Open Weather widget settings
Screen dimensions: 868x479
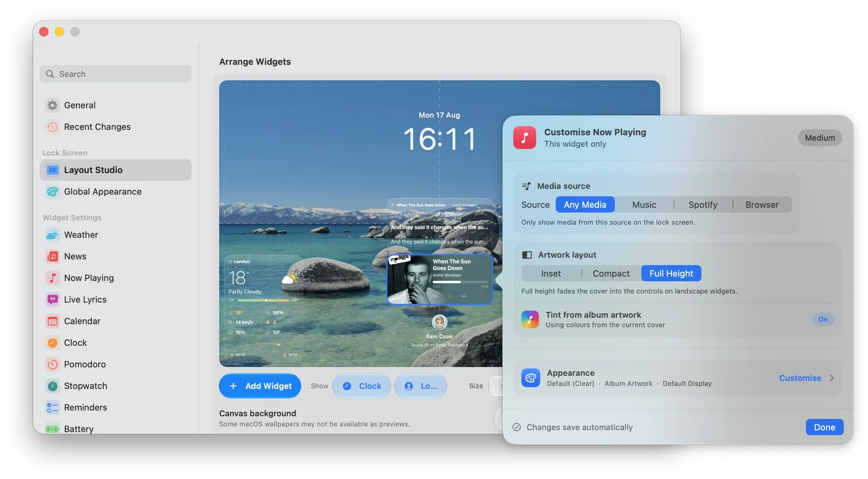[x=116, y=235]
